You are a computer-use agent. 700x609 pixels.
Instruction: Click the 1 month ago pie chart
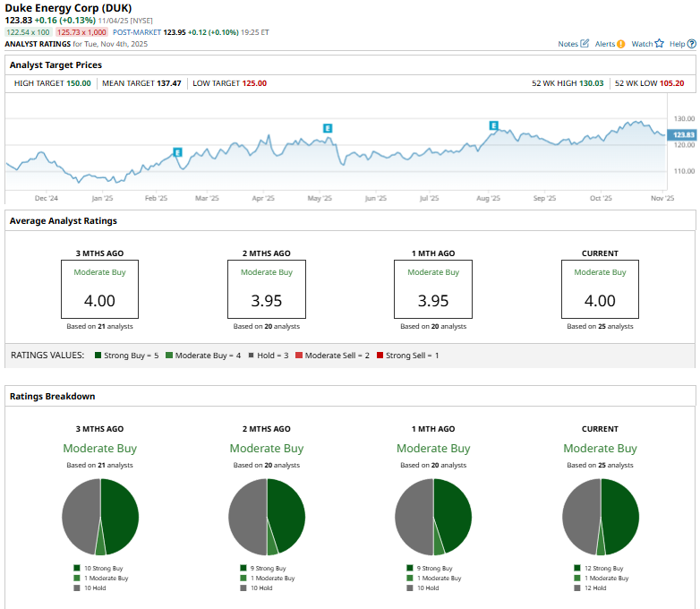tap(433, 517)
